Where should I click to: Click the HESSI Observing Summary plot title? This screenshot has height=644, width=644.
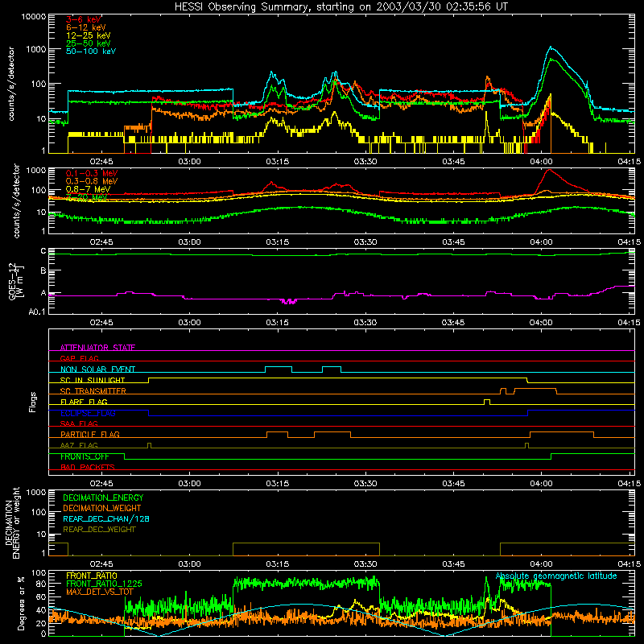click(x=341, y=6)
